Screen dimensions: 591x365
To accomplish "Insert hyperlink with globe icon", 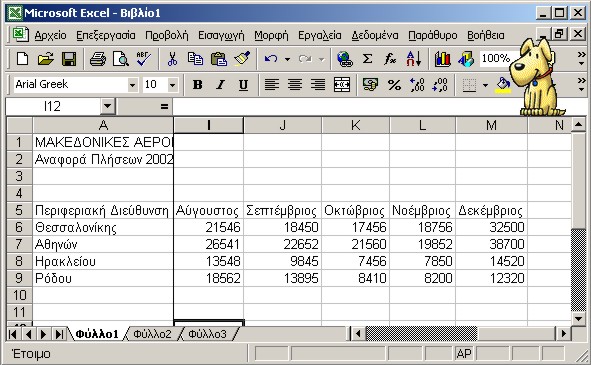I will tap(344, 59).
